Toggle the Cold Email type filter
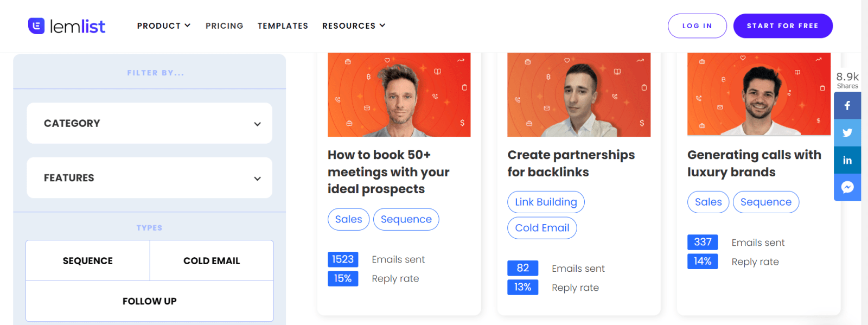 [212, 261]
